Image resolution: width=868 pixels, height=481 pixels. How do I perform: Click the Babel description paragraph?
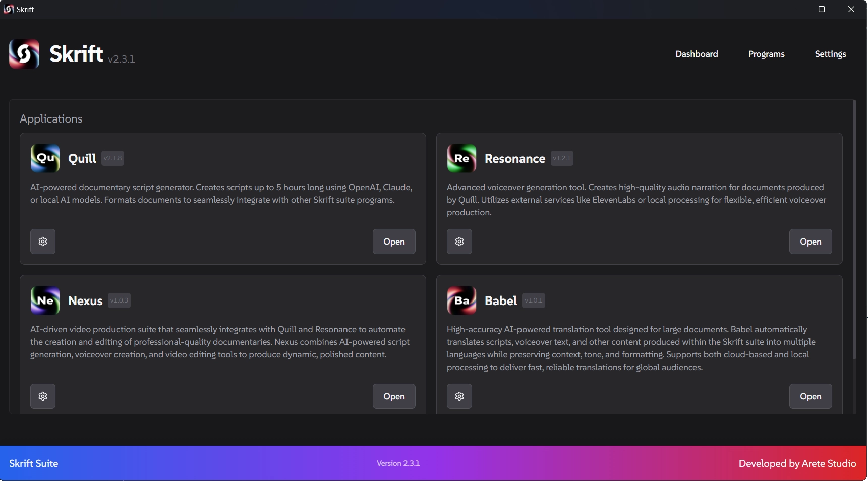point(631,348)
